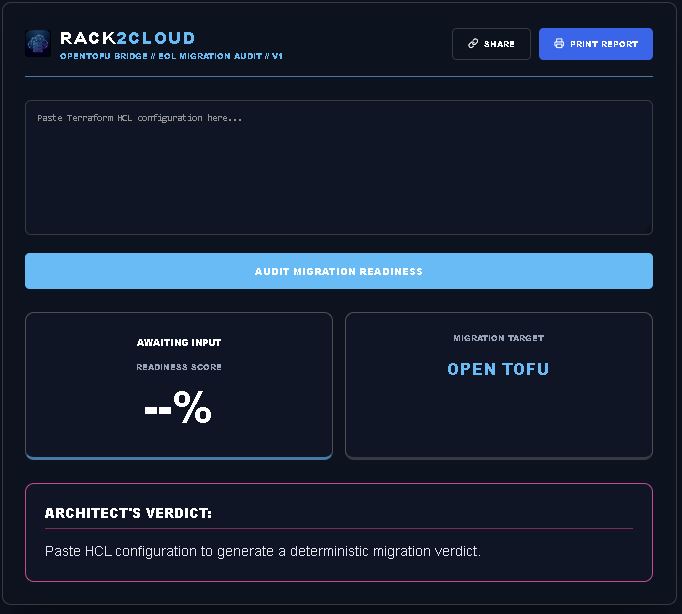Viewport: 682px width, 614px height.
Task: Click the Rack2Cloud logo icon
Action: point(38,43)
